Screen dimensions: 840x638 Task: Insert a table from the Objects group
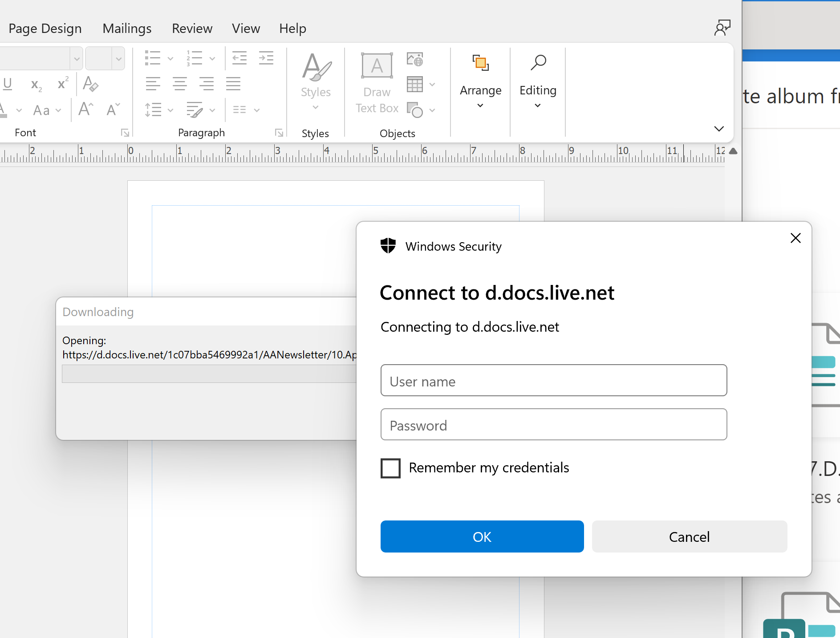pyautogui.click(x=415, y=84)
